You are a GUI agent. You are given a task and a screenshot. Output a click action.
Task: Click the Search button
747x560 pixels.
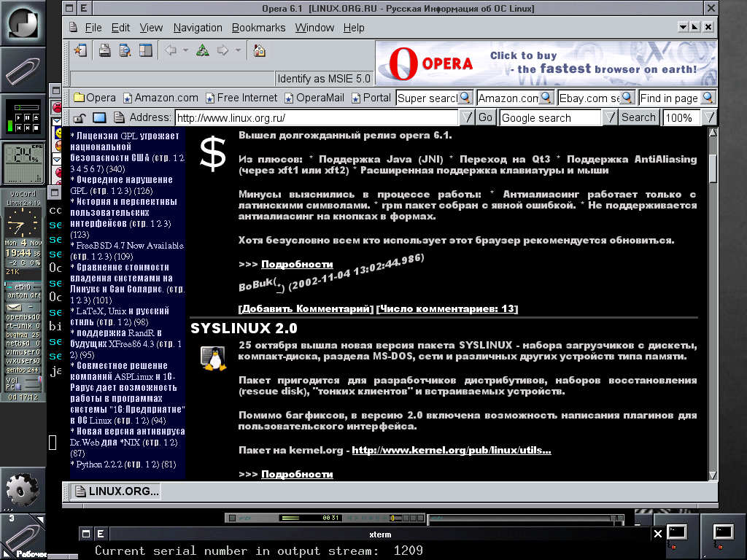tap(638, 117)
